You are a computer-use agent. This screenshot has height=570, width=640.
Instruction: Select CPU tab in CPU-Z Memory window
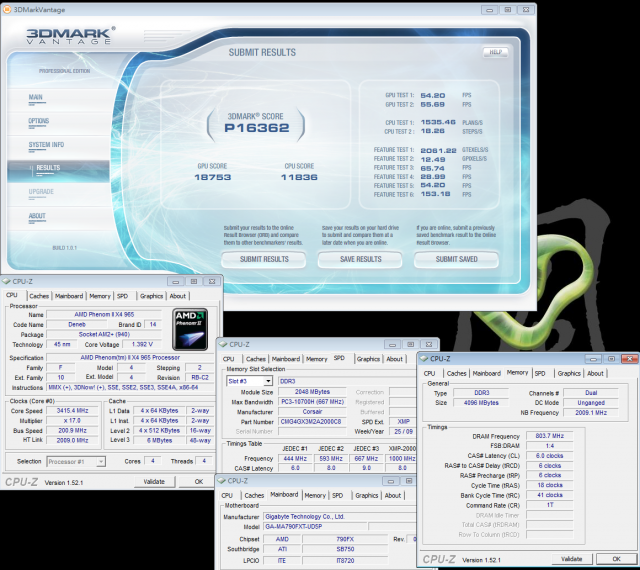(x=429, y=373)
